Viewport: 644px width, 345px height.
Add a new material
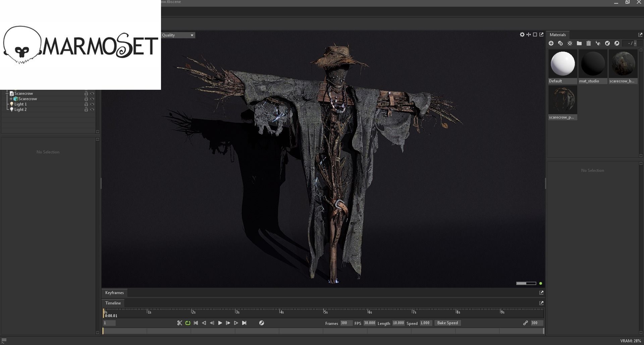[551, 43]
